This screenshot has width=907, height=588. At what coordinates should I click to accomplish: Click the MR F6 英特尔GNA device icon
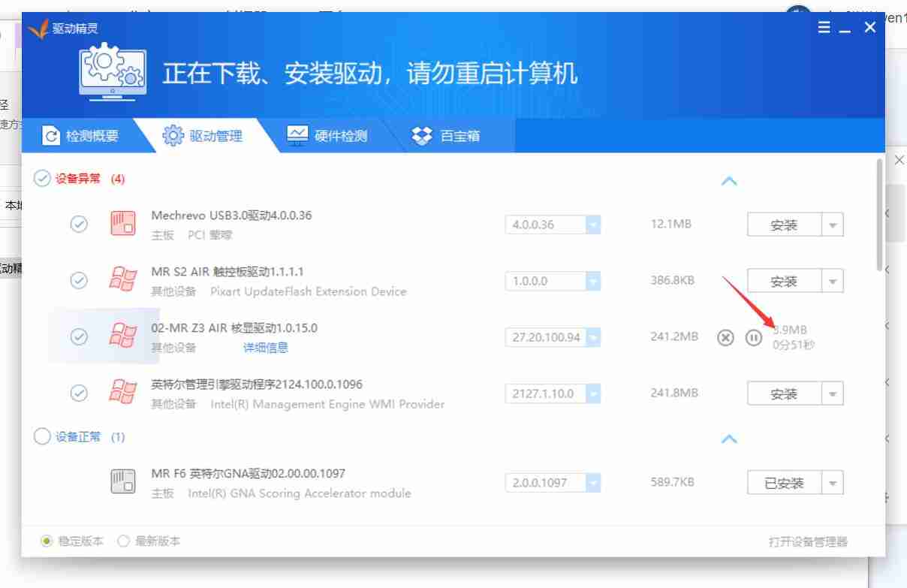click(122, 483)
